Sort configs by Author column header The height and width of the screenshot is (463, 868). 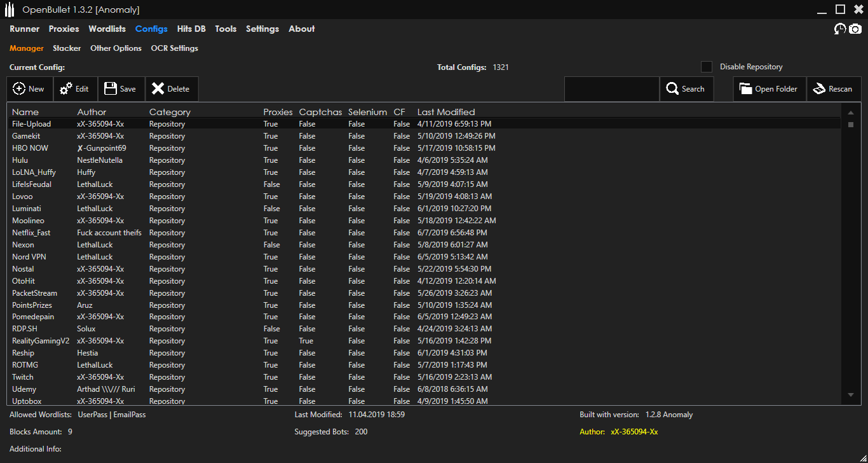[92, 112]
